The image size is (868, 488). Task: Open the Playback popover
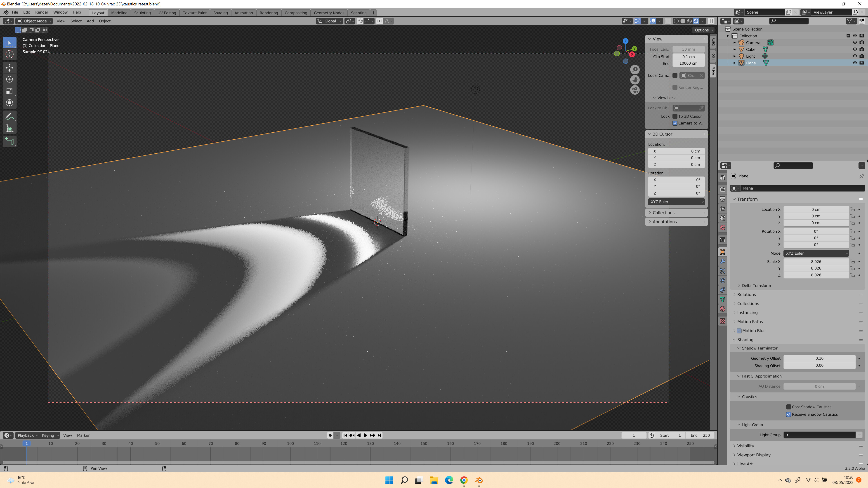pyautogui.click(x=27, y=435)
